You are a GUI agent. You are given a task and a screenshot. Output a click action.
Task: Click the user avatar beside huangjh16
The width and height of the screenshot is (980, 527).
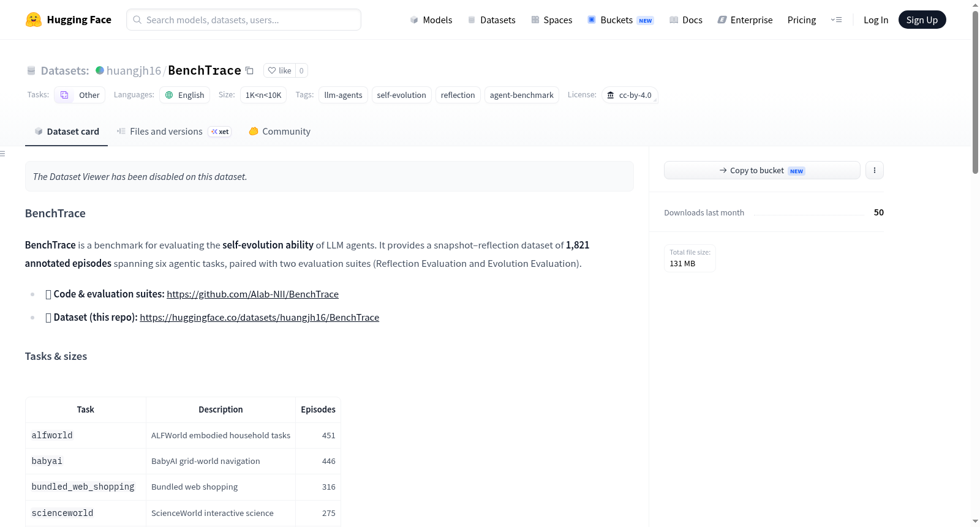[100, 70]
